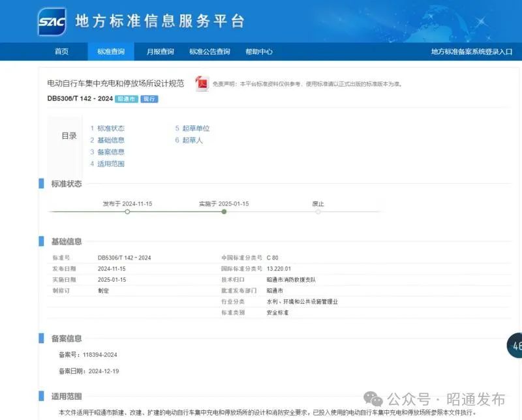Open the PDF document icon

pyautogui.click(x=202, y=83)
